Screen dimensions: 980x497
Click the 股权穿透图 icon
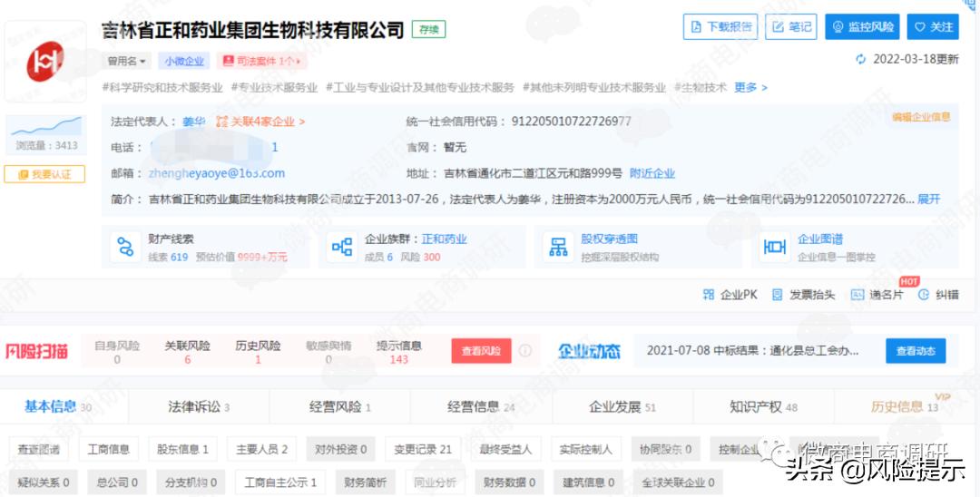click(x=558, y=248)
